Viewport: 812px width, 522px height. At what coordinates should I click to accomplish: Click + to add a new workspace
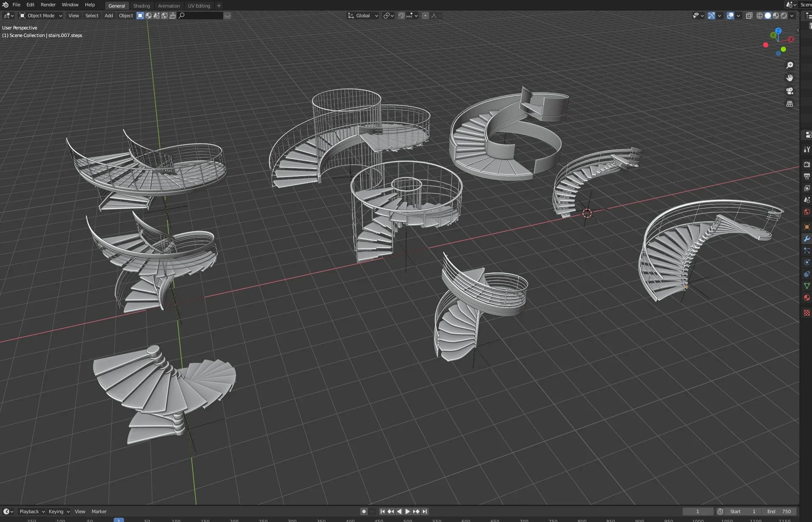click(x=219, y=5)
